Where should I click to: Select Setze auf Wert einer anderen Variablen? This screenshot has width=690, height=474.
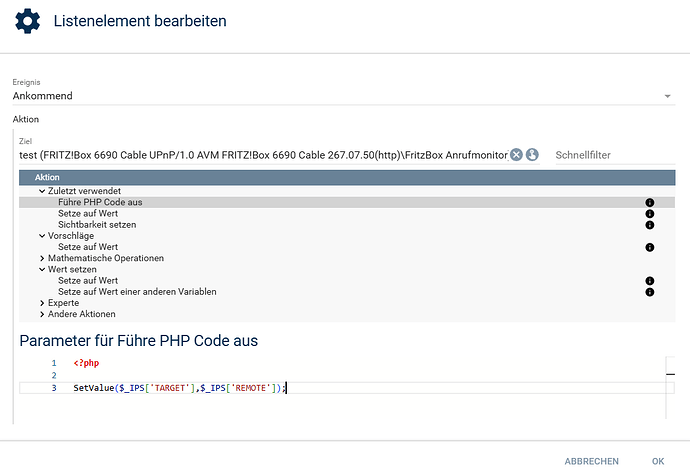coord(137,292)
